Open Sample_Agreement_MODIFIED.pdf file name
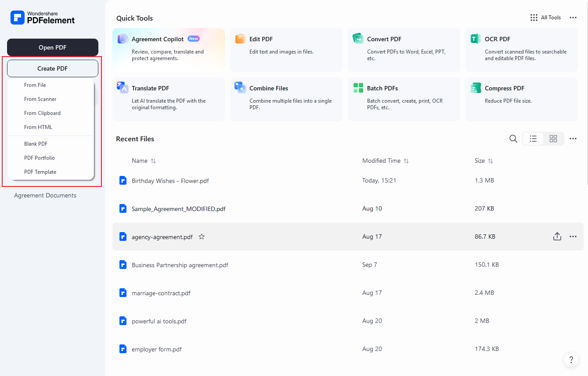 [x=179, y=209]
